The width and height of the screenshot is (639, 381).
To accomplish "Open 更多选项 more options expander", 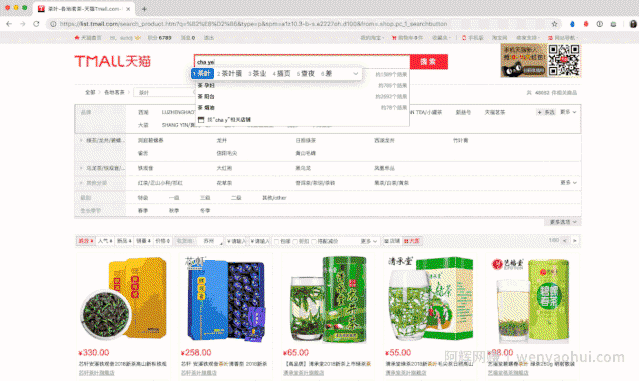I will pos(562,222).
